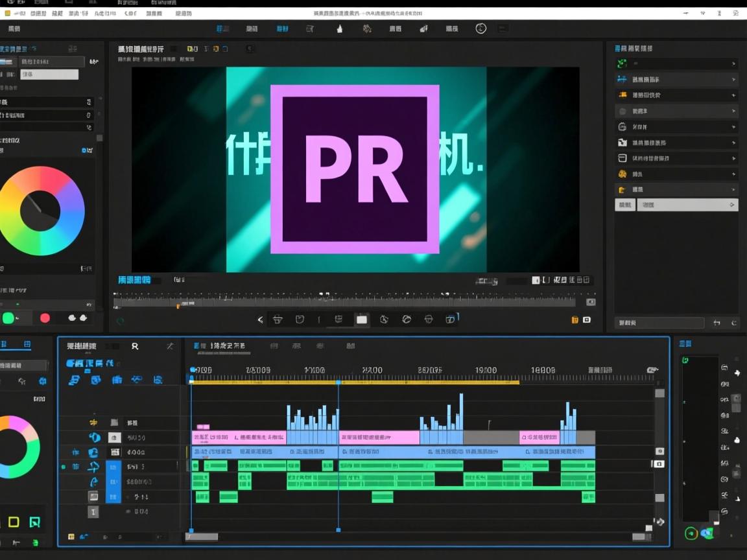Toggle the gray box icon on the top timeline track

coord(114,423)
